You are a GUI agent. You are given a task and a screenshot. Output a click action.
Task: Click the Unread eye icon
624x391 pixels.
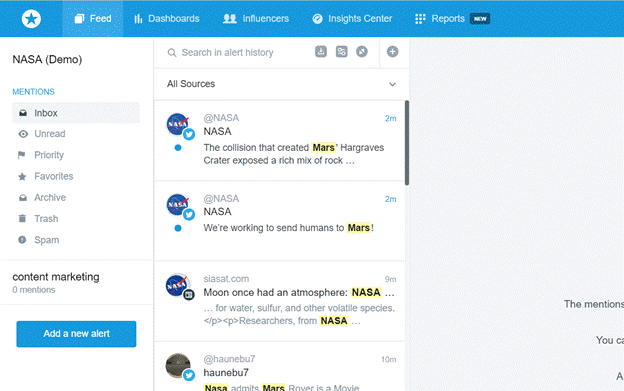coord(23,134)
